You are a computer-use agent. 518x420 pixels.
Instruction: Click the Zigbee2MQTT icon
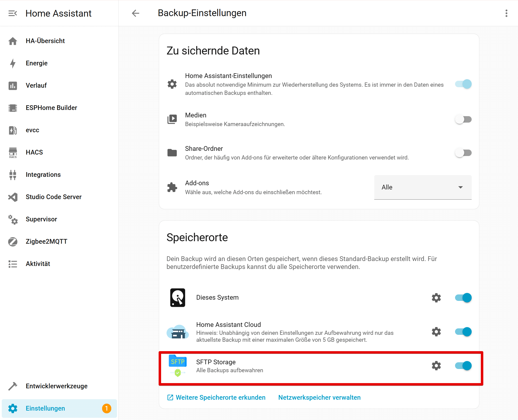(x=13, y=241)
